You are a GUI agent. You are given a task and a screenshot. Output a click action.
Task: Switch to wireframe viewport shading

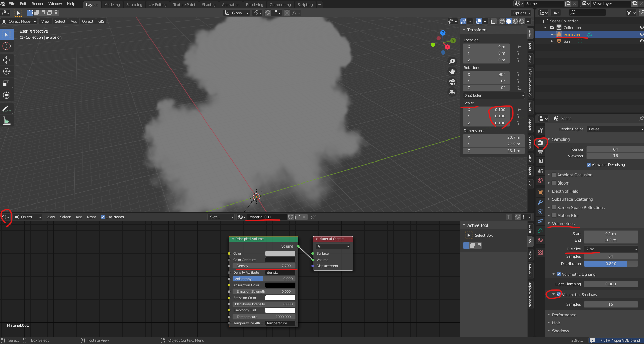coord(502,21)
